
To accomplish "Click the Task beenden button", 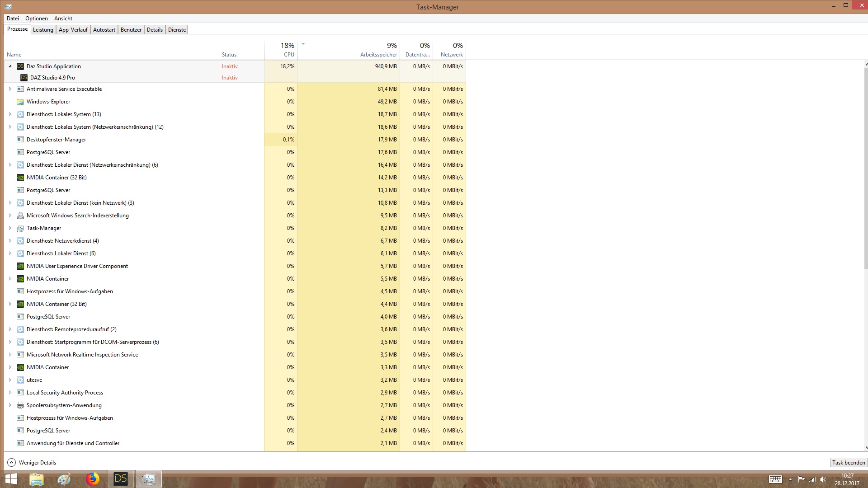I will [x=849, y=462].
